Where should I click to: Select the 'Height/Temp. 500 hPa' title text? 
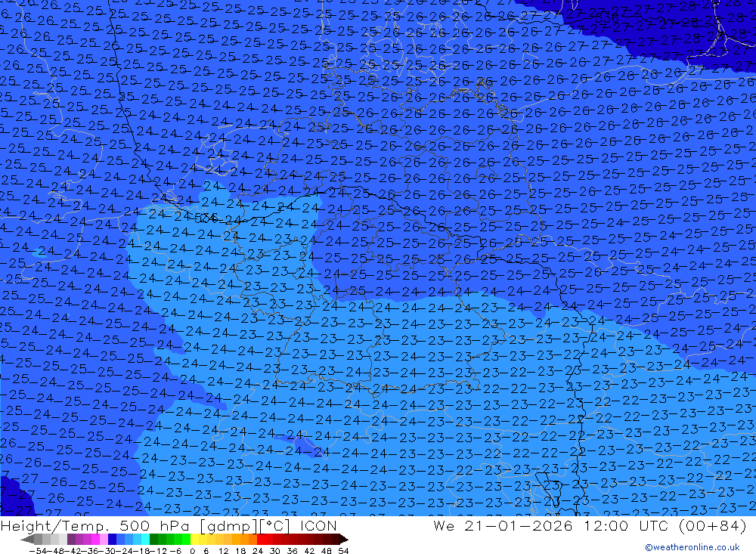(x=97, y=526)
